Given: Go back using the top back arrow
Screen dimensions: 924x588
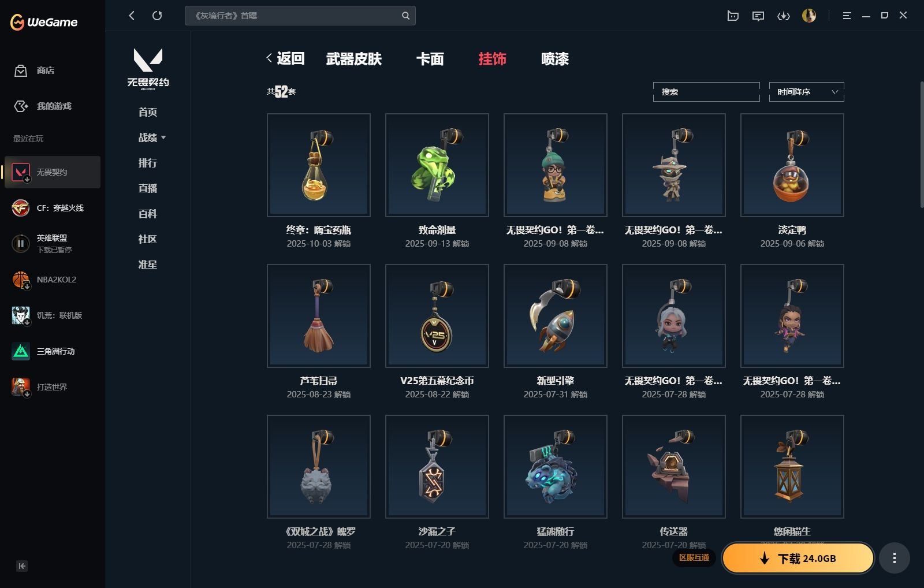Looking at the screenshot, I should pos(132,16).
